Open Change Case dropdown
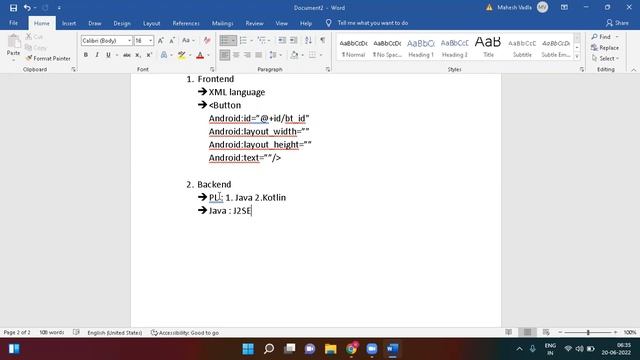Viewport: 640px width, 360px height. (x=188, y=40)
